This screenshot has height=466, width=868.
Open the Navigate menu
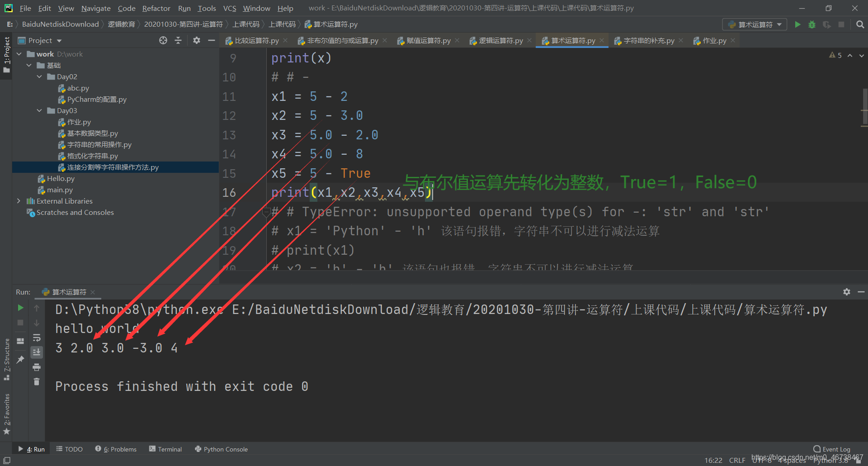(x=96, y=8)
